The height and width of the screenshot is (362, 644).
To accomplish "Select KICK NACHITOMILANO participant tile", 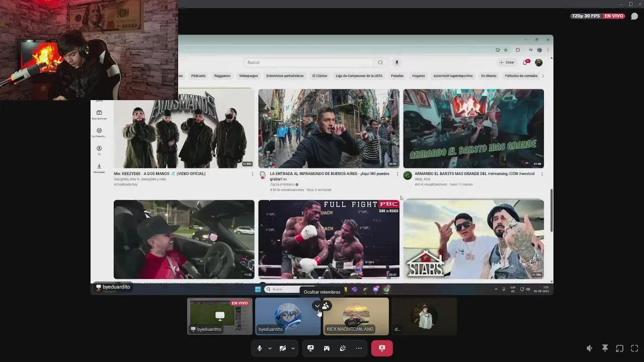I will point(356,316).
